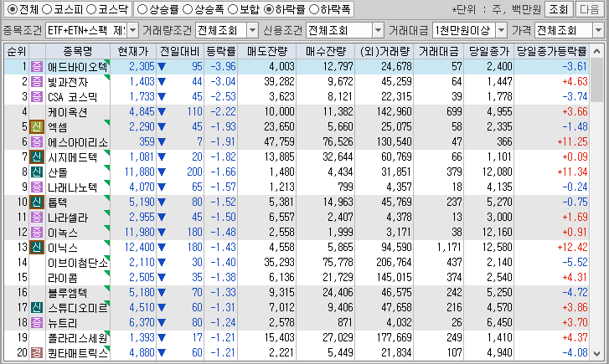Select the 보합 radio button
This screenshot has width=609, height=364.
click(x=233, y=9)
